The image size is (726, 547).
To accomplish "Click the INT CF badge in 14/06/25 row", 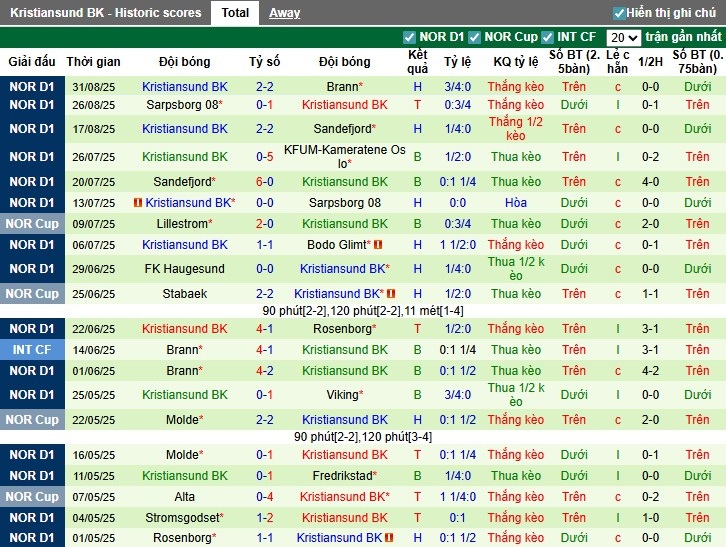I will coord(32,350).
